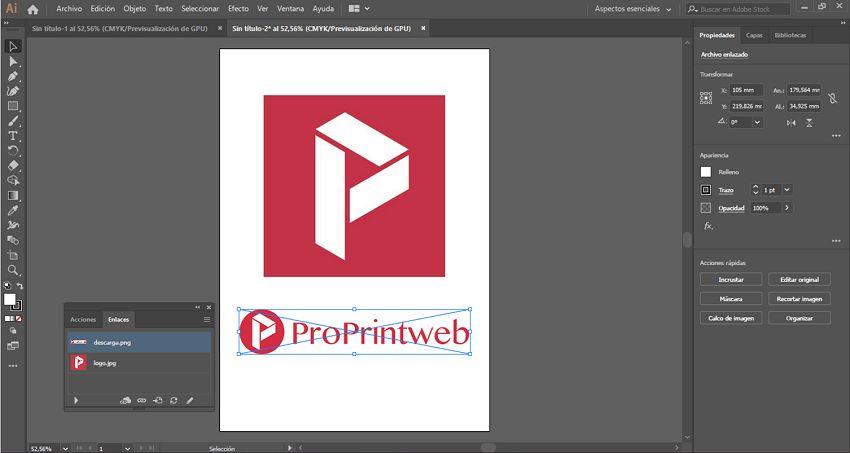Select the Zoom tool
This screenshot has width=850, height=453.
(13, 270)
